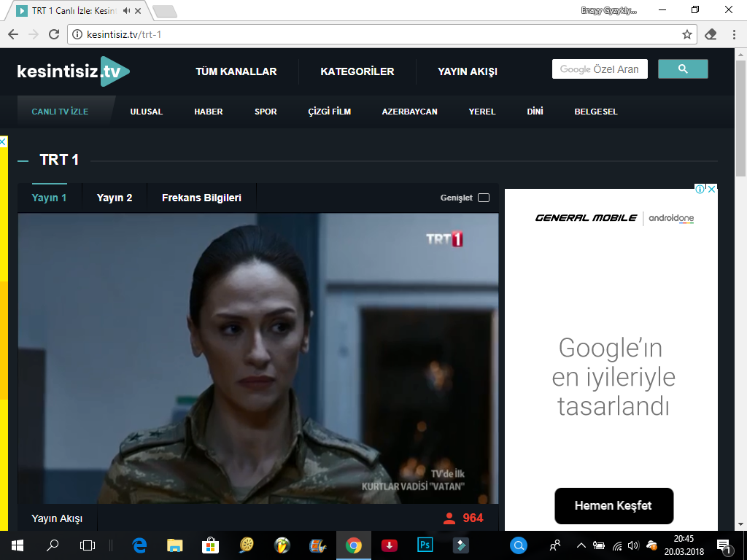The width and height of the screenshot is (747, 560).
Task: Open volume control in system tray
Action: coord(633,545)
